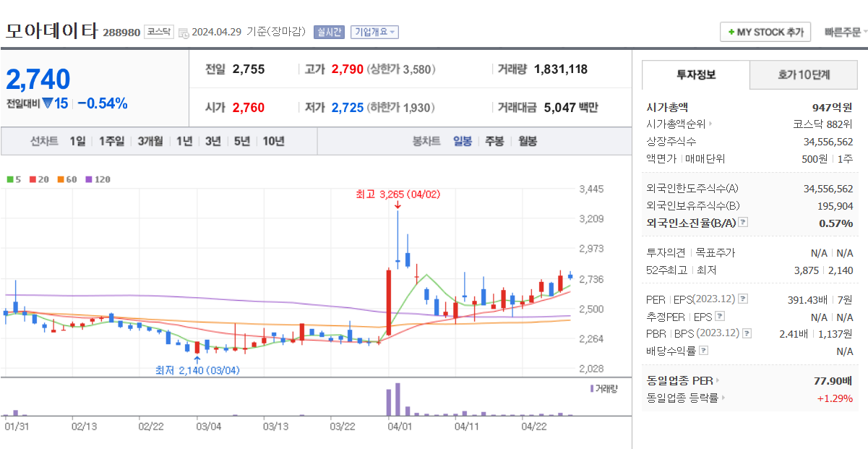Click the 외국인보유주식수 value 195,904
Screen dimensions: 868x449
coord(835,205)
